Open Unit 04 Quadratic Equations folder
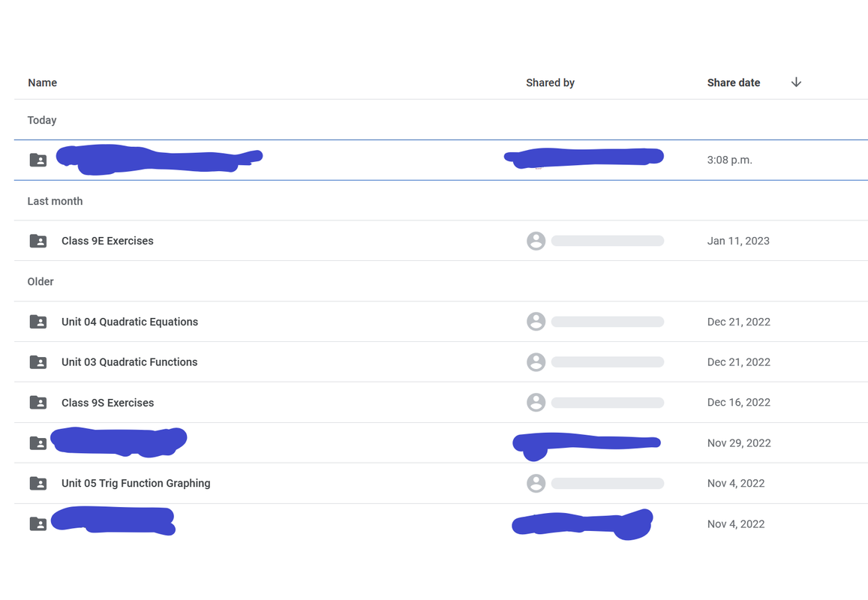The image size is (868, 600). pos(130,322)
